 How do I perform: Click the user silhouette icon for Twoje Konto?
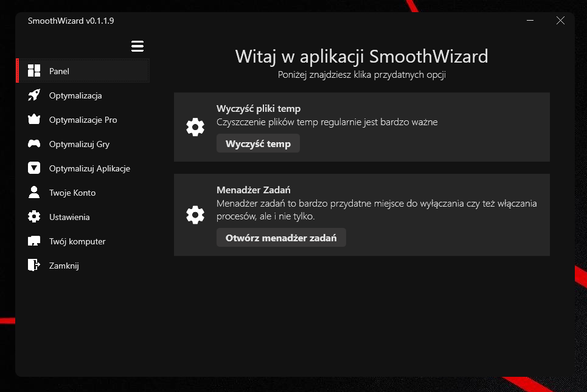(x=34, y=192)
